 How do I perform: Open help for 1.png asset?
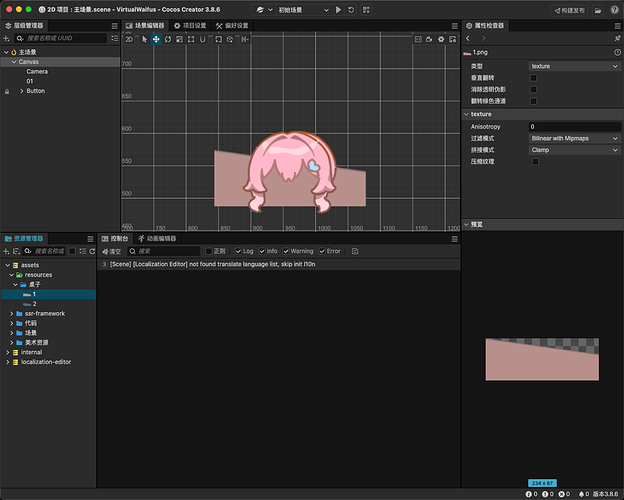coord(617,52)
